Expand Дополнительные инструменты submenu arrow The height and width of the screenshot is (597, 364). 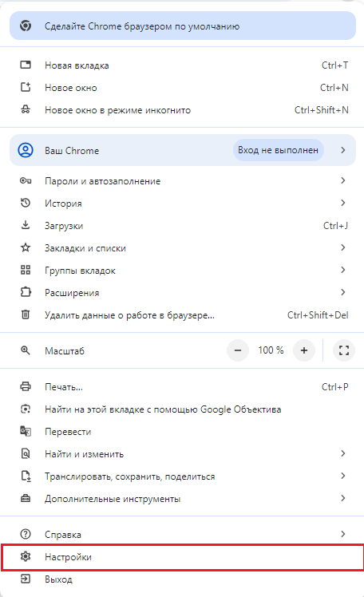pos(343,497)
